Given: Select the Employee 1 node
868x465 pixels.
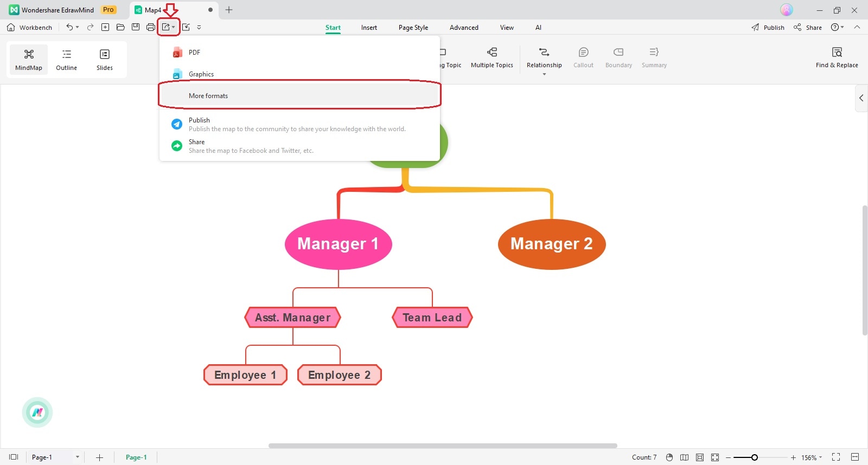Looking at the screenshot, I should [245, 375].
